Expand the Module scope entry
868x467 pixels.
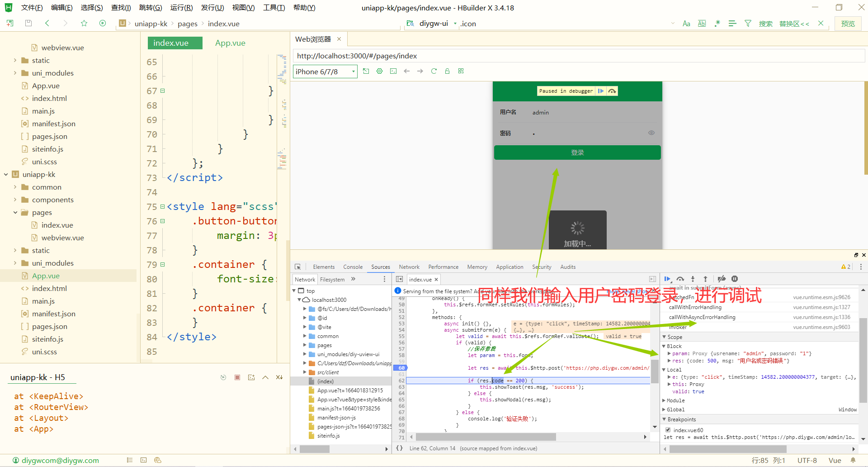[664, 400]
